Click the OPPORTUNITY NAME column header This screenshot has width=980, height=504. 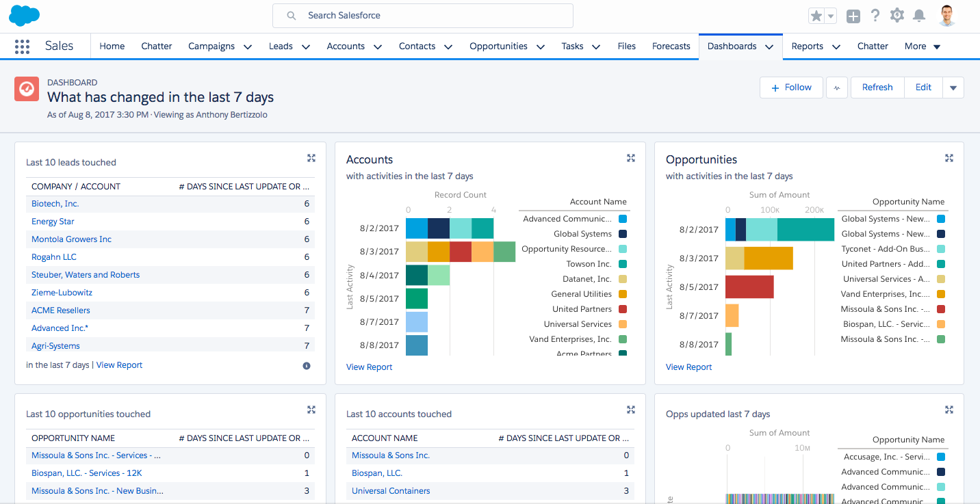click(x=73, y=438)
